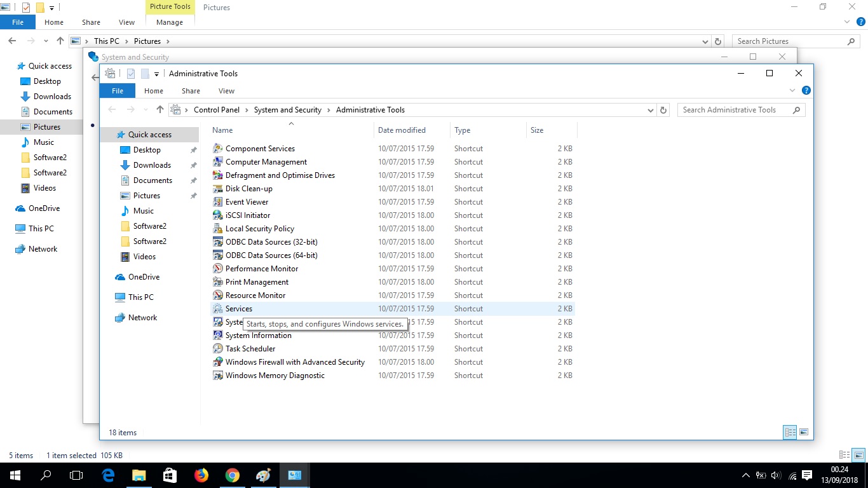Open the recent locations dropdown in Administrative Tools
This screenshot has height=488, width=868.
(145, 110)
